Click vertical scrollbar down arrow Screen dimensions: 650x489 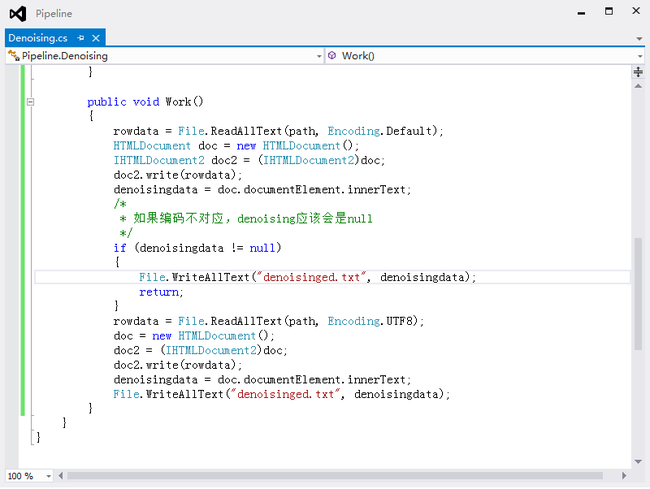[x=638, y=462]
